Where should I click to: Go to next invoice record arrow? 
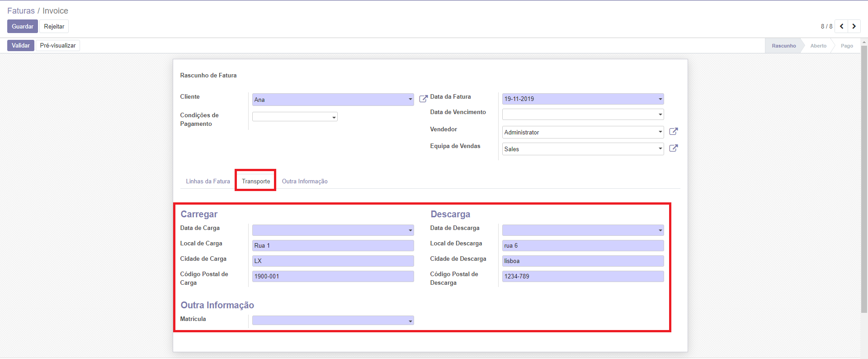tap(854, 26)
